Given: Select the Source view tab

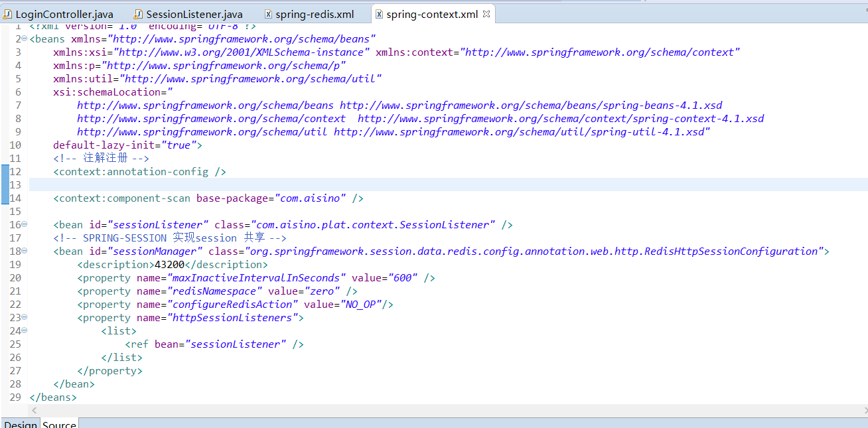Looking at the screenshot, I should tap(58, 424).
